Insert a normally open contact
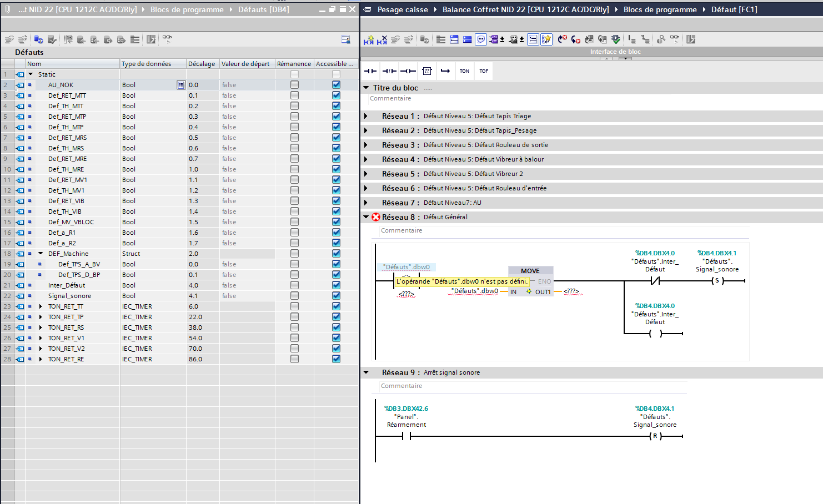Screen dimensions: 823x504 (370, 71)
